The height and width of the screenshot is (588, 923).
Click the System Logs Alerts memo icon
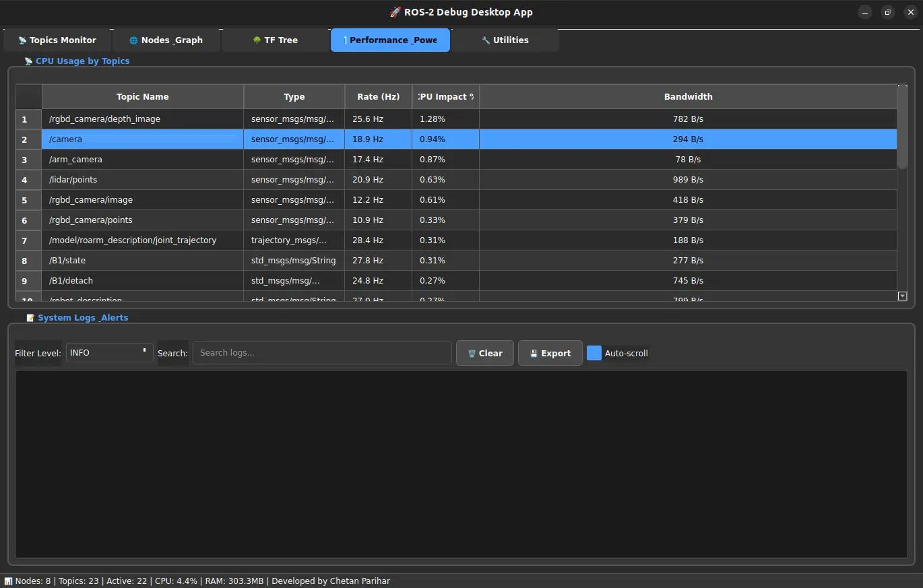click(30, 317)
